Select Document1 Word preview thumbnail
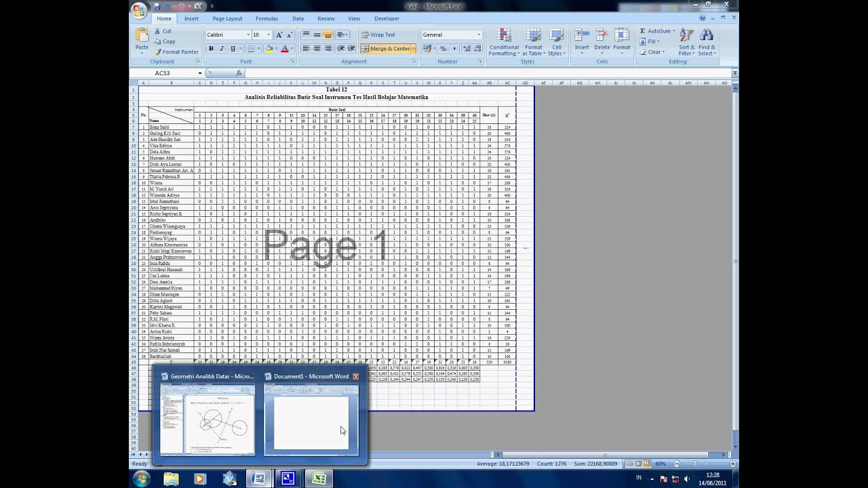The height and width of the screenshot is (488, 868). pos(311,420)
